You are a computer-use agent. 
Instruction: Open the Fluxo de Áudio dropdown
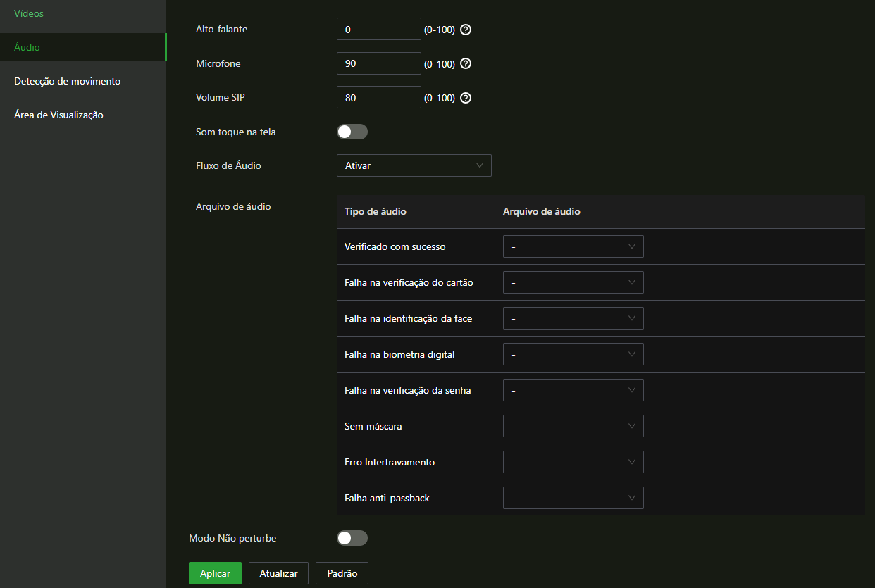click(x=414, y=165)
